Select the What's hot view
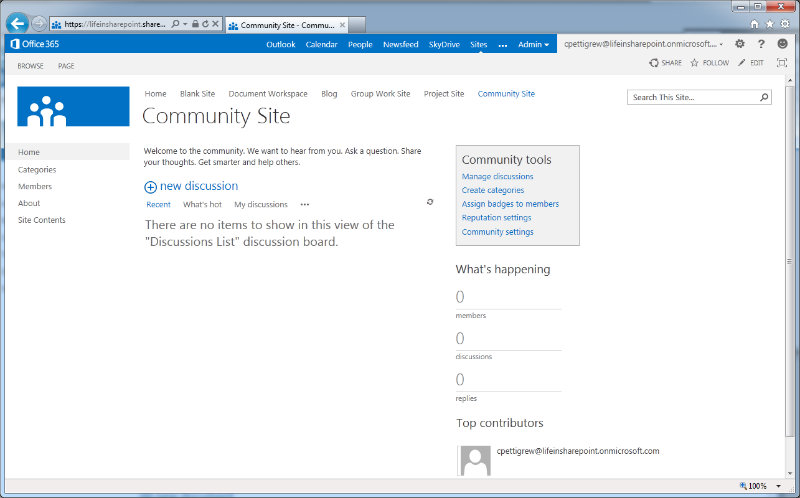Image resolution: width=800 pixels, height=498 pixels. pos(202,205)
